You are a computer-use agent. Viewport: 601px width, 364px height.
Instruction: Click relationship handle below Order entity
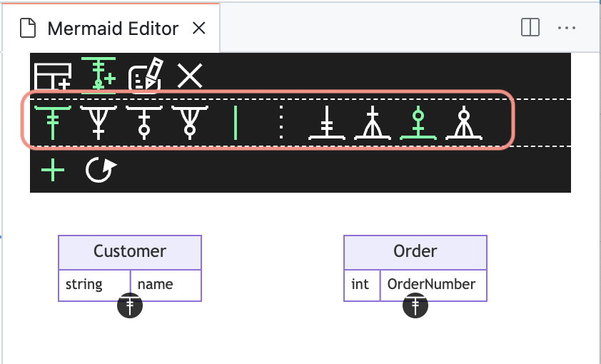pos(415,305)
